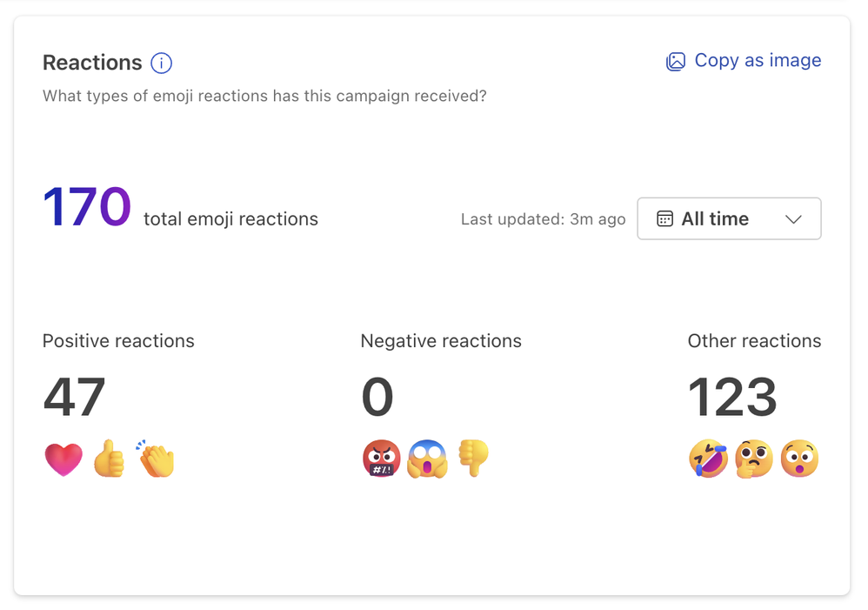Viewport: 868px width, 610px height.
Task: Click the angry cursing face emoji
Action: 381,459
